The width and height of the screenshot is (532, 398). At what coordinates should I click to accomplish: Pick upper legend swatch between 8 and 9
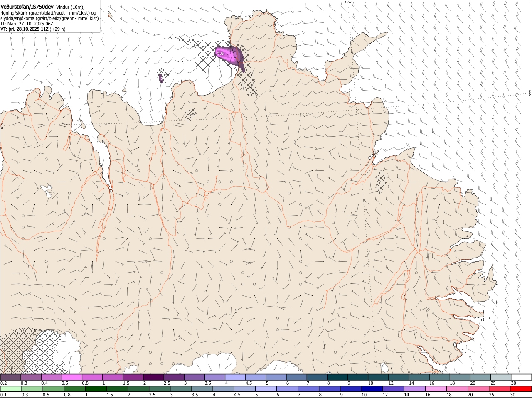click(x=337, y=377)
